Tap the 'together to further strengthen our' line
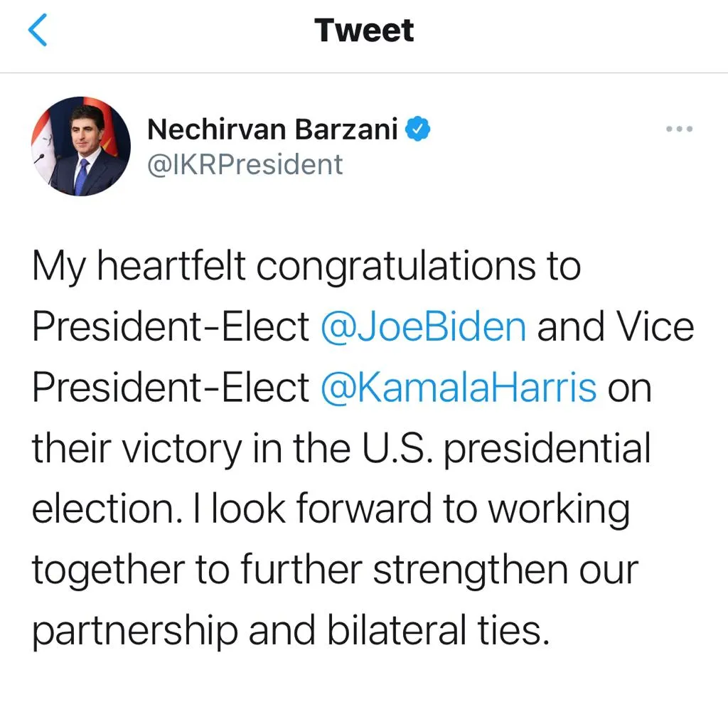The image size is (728, 702). click(336, 570)
